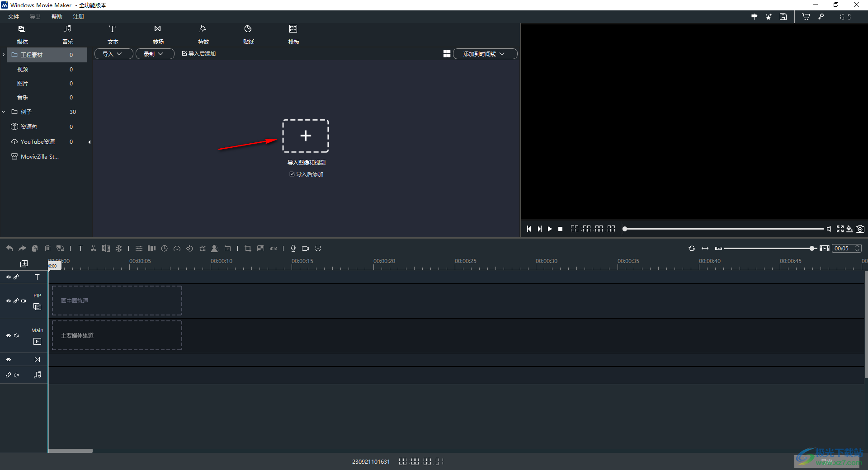Switch to the 模板 tab

293,35
